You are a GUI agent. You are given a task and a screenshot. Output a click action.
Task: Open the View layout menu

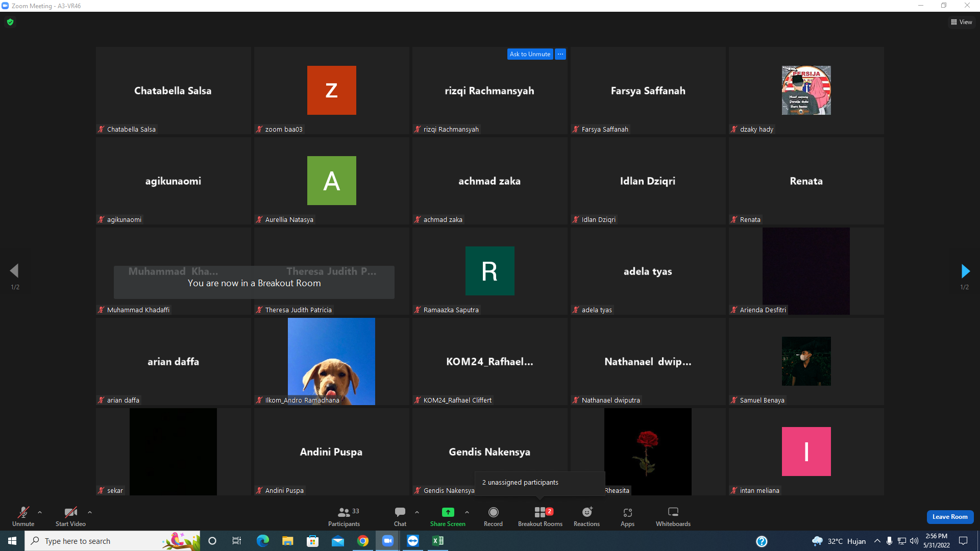point(962,22)
